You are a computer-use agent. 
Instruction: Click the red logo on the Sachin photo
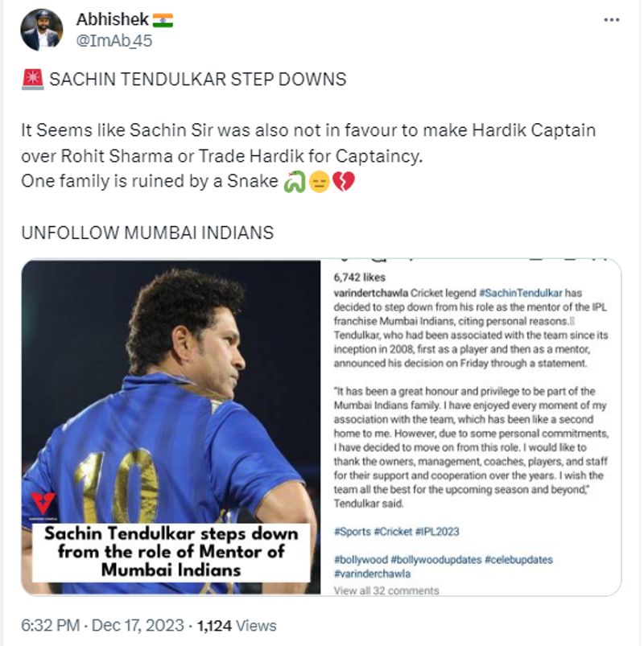(x=43, y=504)
